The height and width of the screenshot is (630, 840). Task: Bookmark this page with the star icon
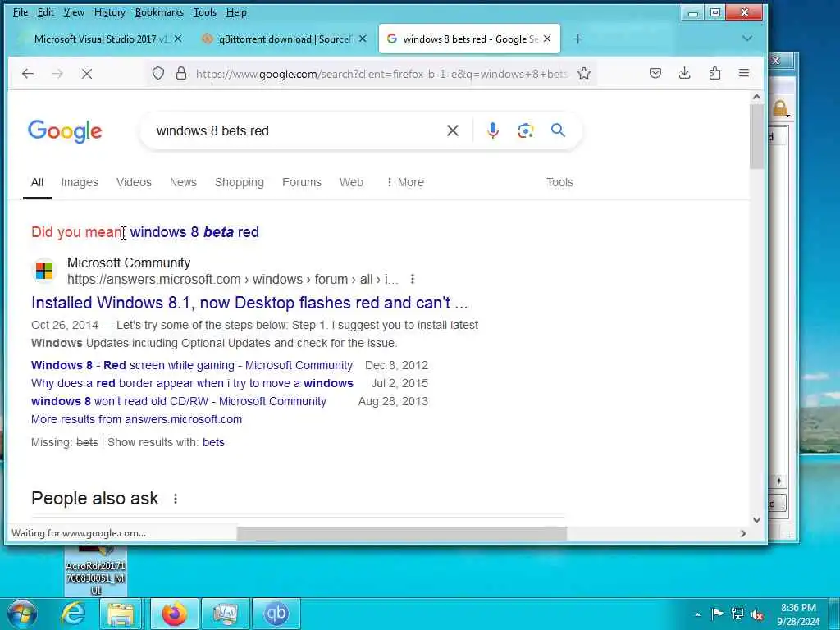tap(584, 73)
